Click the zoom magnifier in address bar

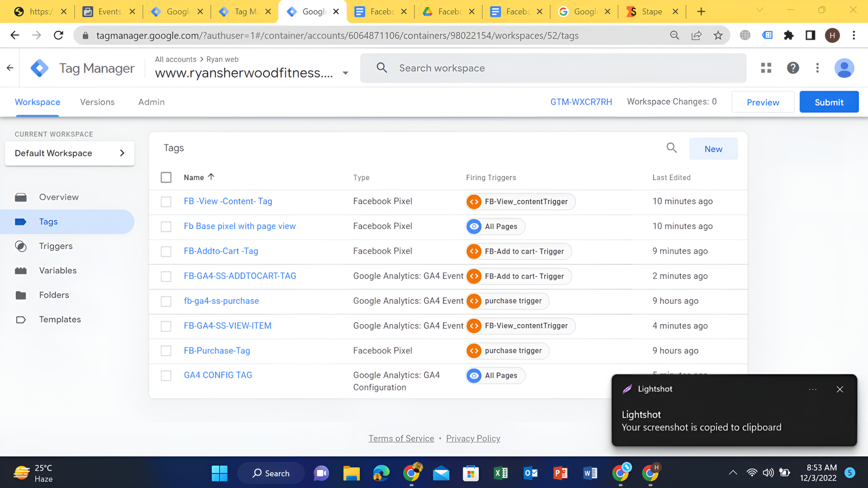[674, 35]
